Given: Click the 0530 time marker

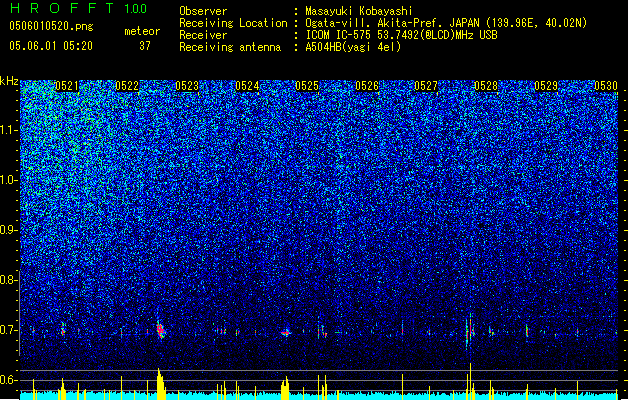Looking at the screenshot, I should pyautogui.click(x=606, y=86).
